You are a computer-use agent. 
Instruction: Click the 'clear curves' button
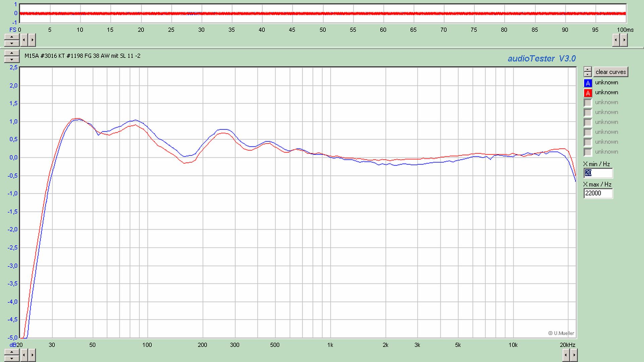click(x=610, y=72)
